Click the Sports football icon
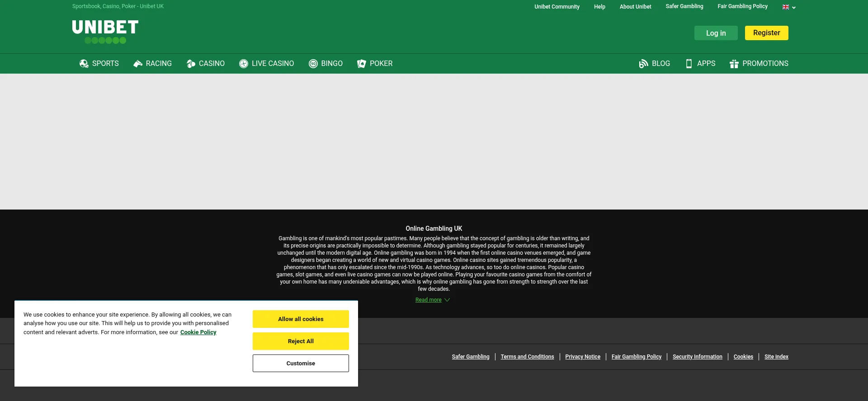Viewport: 868px width, 401px height. [x=84, y=64]
